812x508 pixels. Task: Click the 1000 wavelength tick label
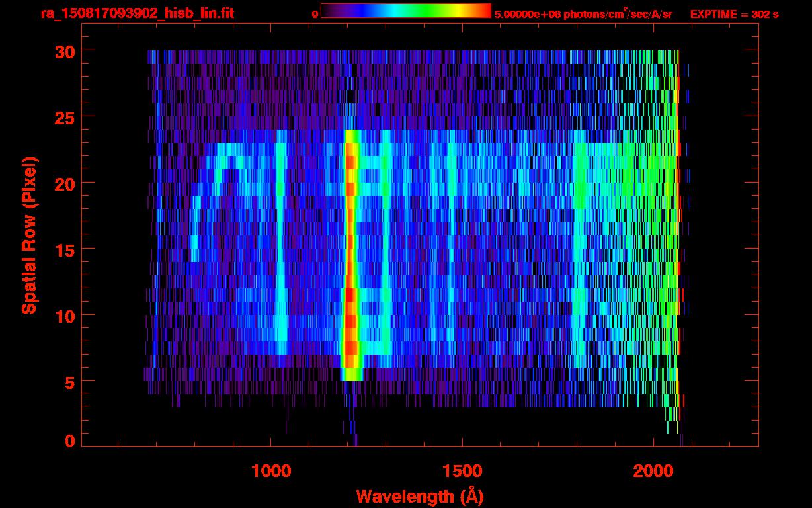tap(271, 471)
